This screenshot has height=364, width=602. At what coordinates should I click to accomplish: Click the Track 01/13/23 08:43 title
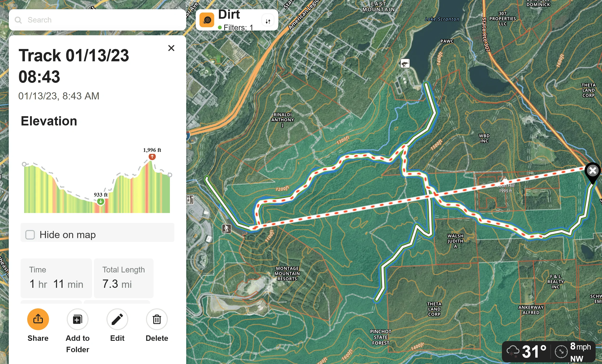tap(74, 66)
